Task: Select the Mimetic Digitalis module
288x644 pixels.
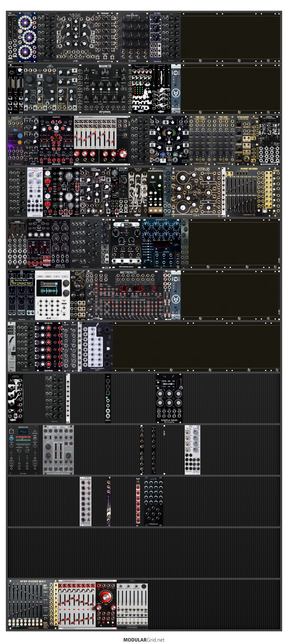Action: pos(142,89)
